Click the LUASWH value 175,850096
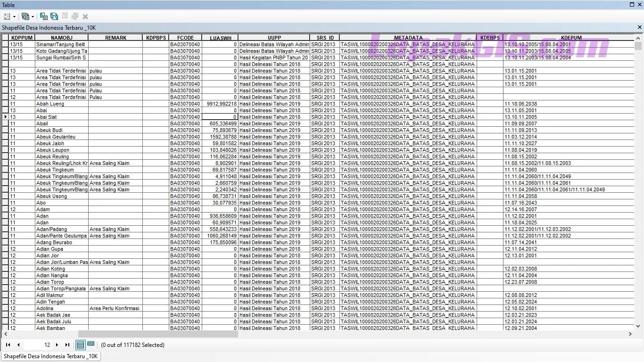Viewport: 644px width, 362px height. tap(220, 242)
